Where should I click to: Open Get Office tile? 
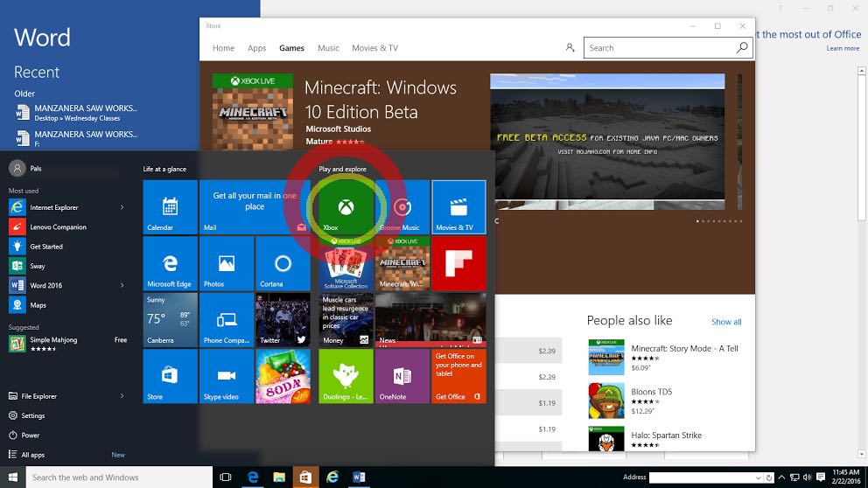458,376
